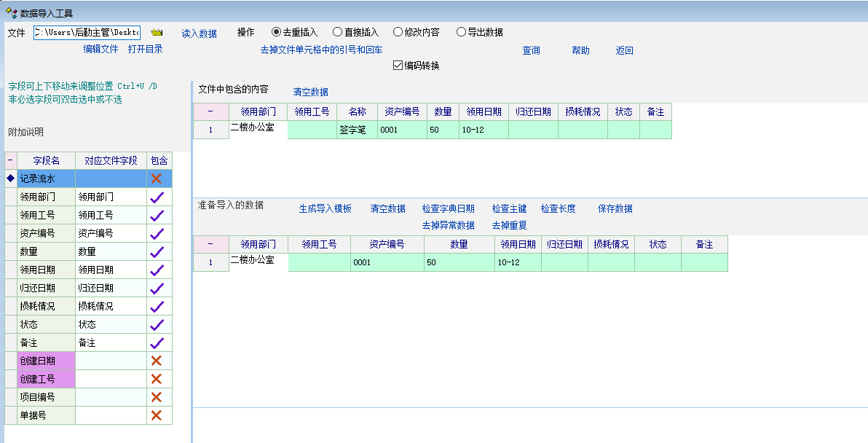Click 检查主键 link
This screenshot has width=868, height=443.
pos(508,208)
